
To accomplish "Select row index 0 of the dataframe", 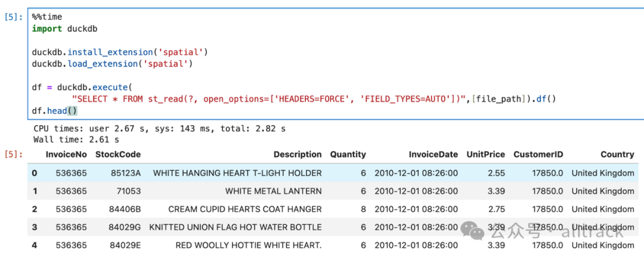I will (35, 173).
